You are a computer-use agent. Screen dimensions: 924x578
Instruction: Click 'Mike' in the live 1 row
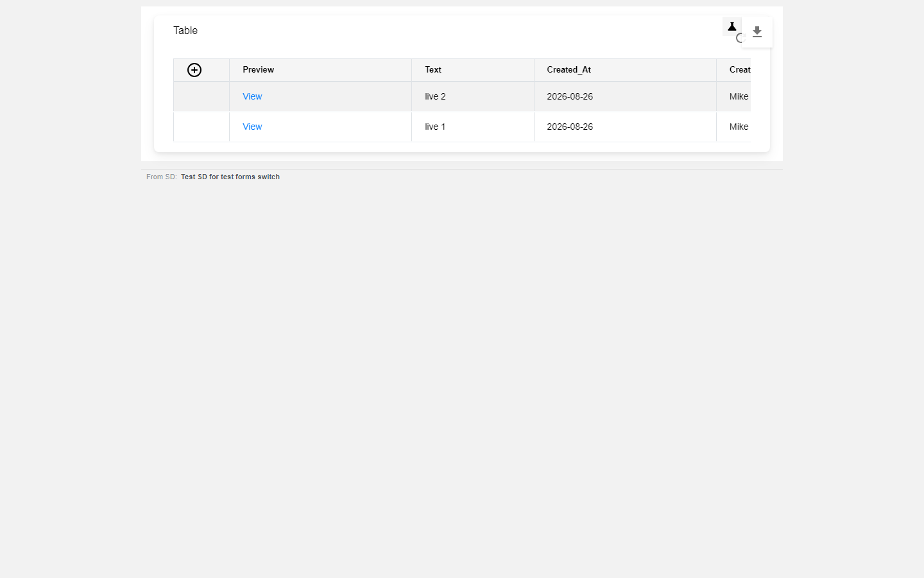739,127
